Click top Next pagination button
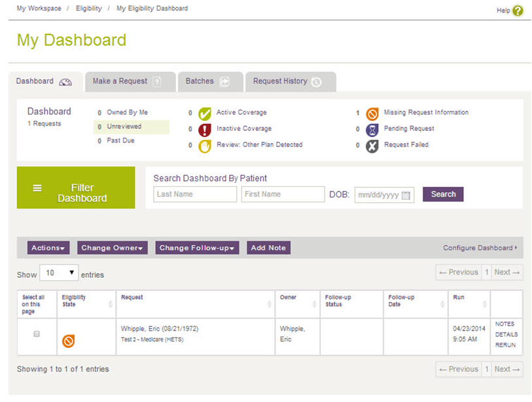The image size is (532, 402). [507, 272]
